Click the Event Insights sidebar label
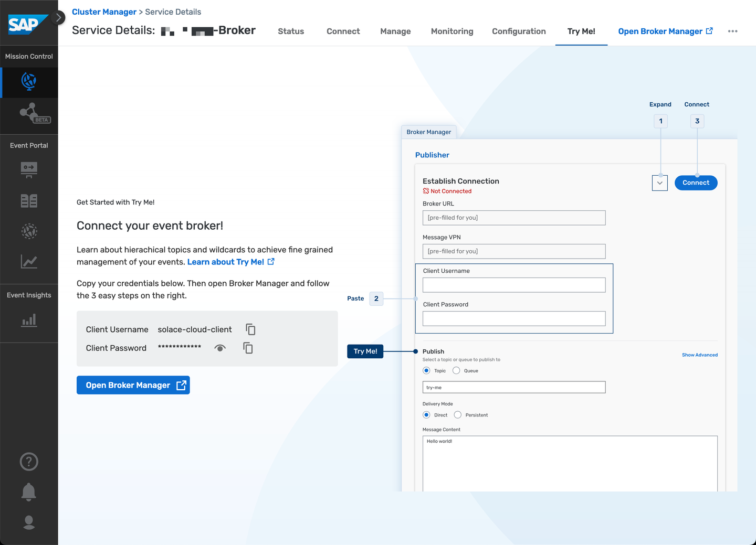 click(x=29, y=295)
